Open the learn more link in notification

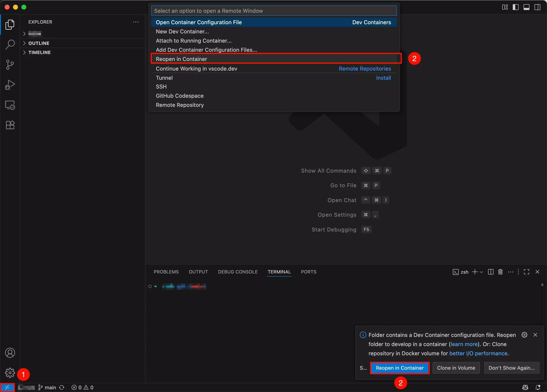(464, 344)
